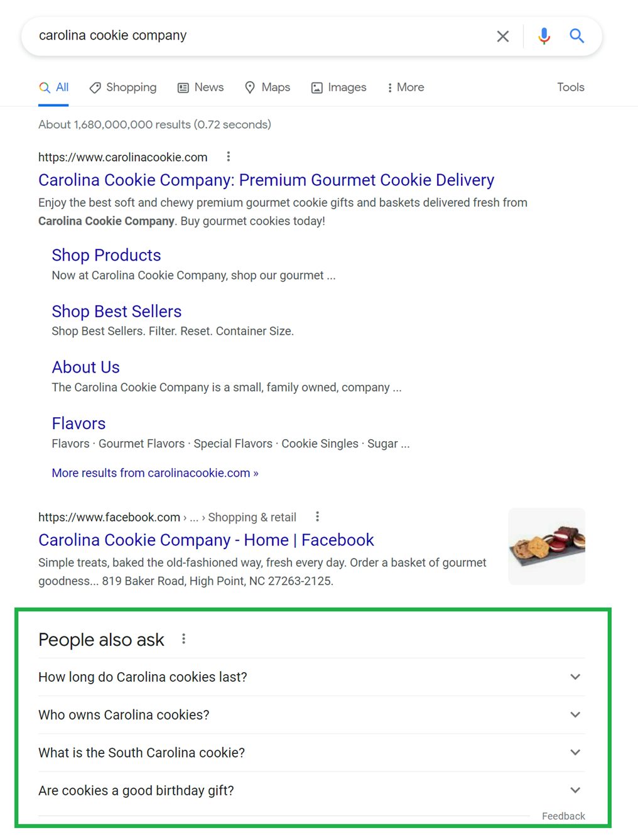Click the cookies thumbnail beside the Facebook result

[x=546, y=546]
